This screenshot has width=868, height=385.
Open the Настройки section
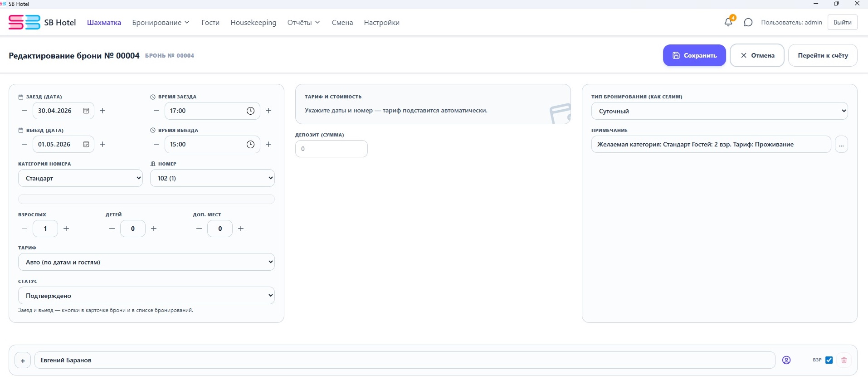[382, 22]
